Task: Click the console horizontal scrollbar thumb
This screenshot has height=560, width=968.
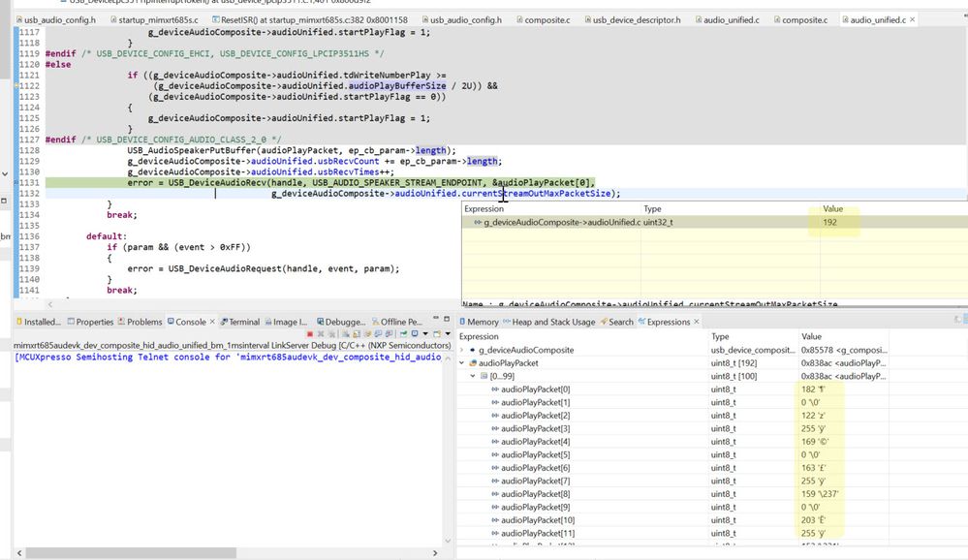Action: coord(131,552)
